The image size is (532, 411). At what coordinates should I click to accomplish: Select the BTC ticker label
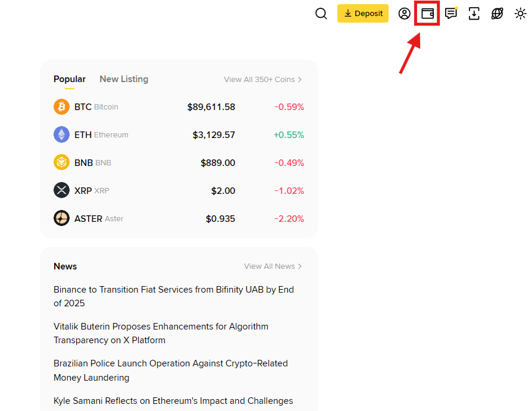pos(83,107)
